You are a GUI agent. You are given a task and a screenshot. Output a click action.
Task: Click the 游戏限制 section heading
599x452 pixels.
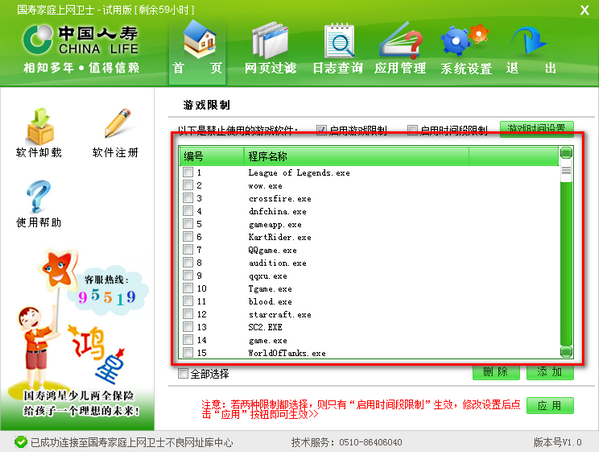click(x=207, y=105)
